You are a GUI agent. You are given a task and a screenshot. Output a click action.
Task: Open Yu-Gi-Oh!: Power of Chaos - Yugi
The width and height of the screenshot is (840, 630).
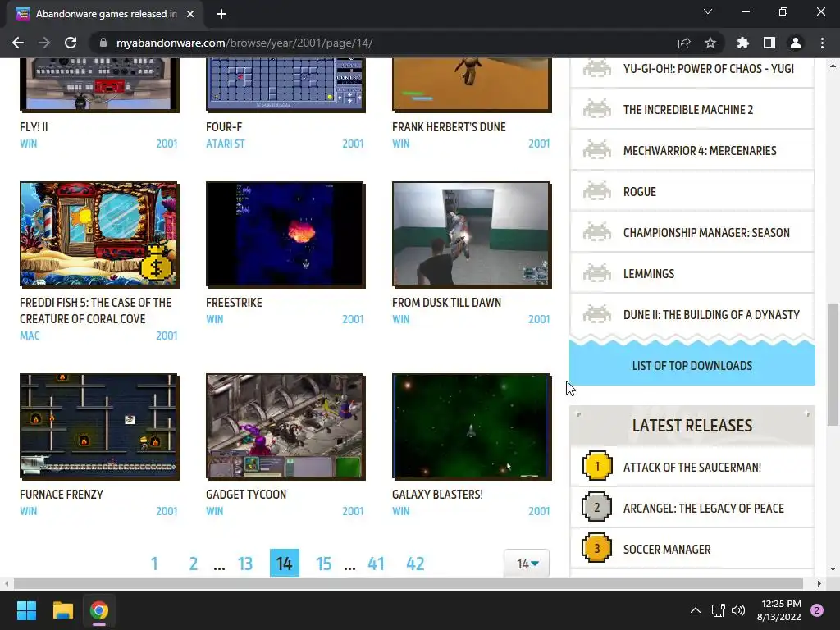coord(708,69)
